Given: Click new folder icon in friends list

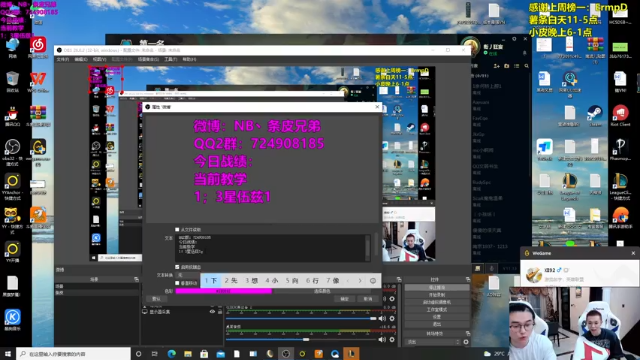Looking at the screenshot, I should (x=507, y=66).
